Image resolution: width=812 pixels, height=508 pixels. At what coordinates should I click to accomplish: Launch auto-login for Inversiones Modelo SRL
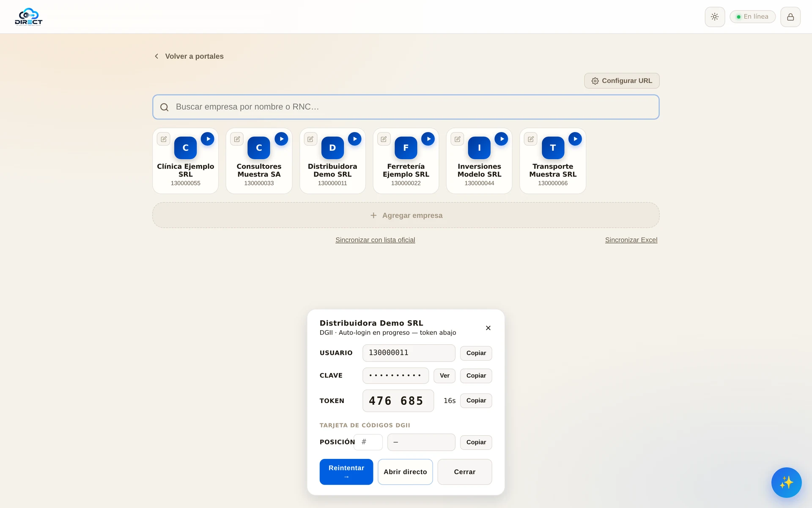click(501, 139)
